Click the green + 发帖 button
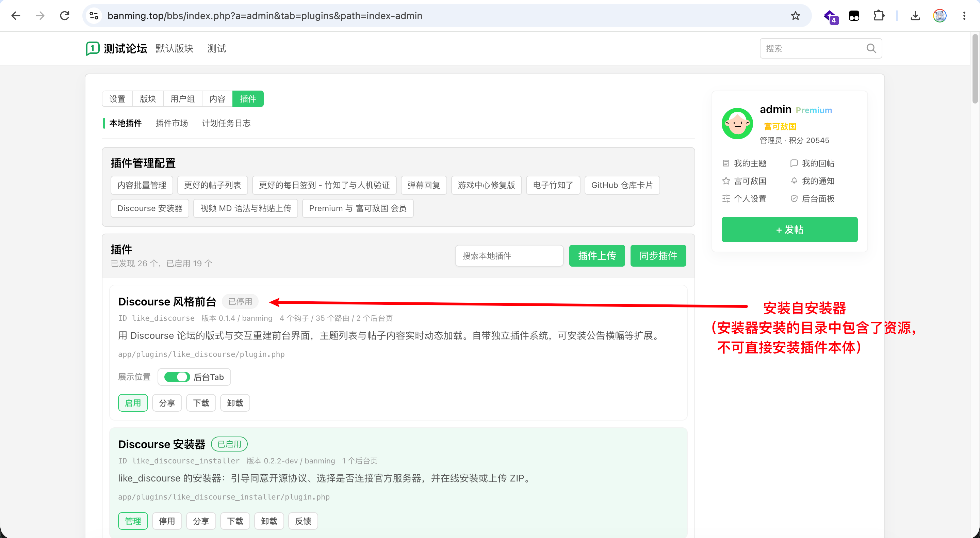Image resolution: width=980 pixels, height=538 pixels. click(789, 230)
